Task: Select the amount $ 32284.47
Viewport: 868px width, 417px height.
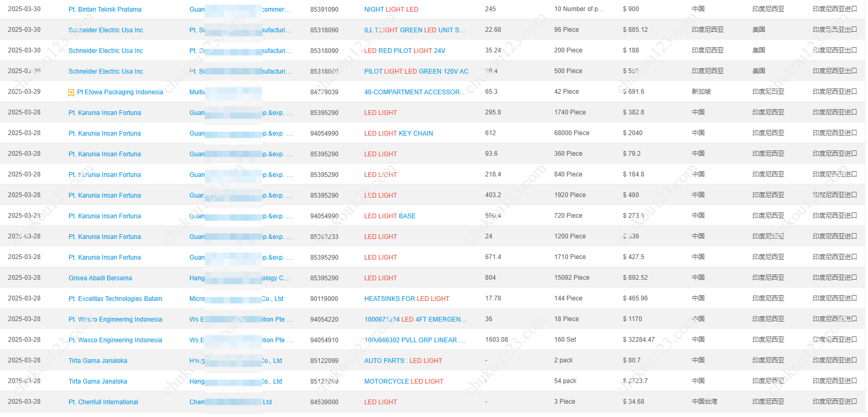Action: click(x=639, y=340)
